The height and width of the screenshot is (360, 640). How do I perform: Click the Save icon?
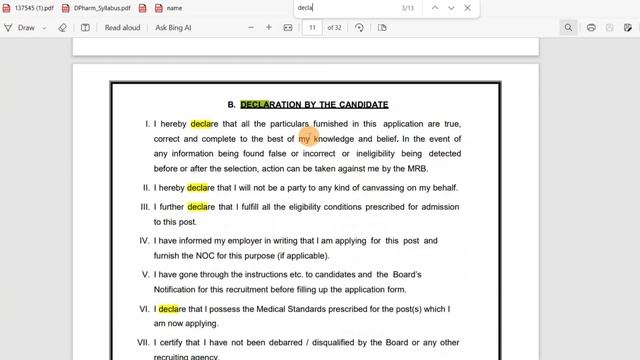609,27
